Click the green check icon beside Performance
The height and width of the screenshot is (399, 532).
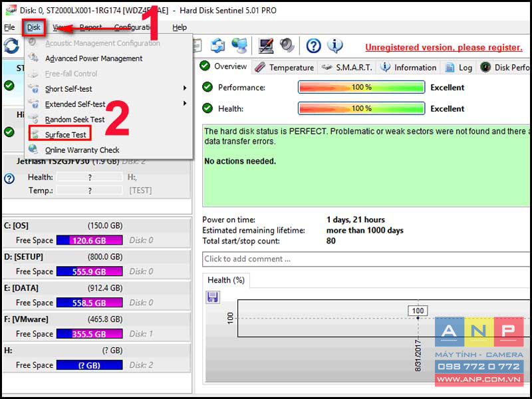[207, 87]
